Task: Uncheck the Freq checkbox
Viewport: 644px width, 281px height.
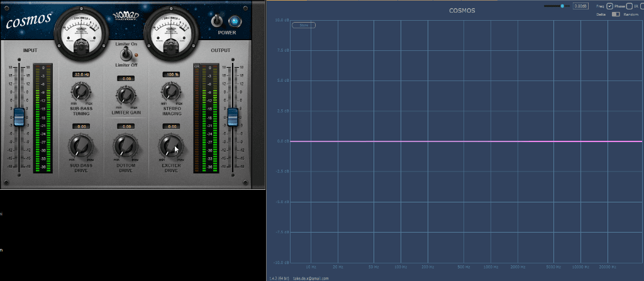Action: coord(610,6)
